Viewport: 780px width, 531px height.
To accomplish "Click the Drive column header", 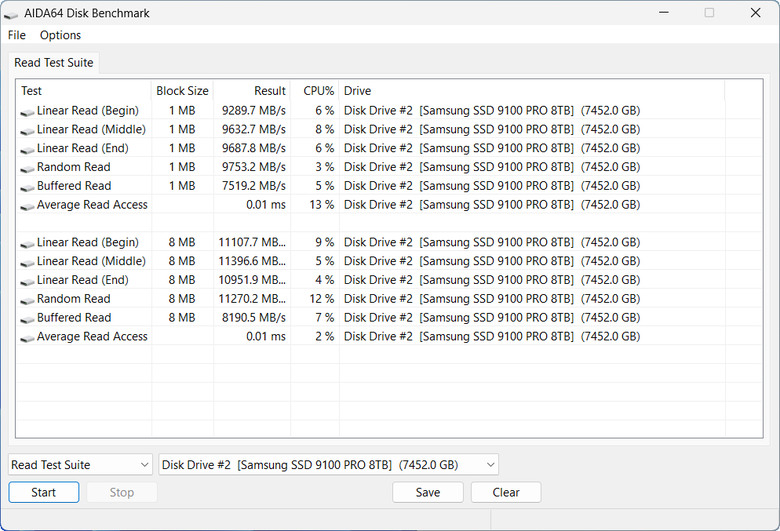I will pos(532,91).
